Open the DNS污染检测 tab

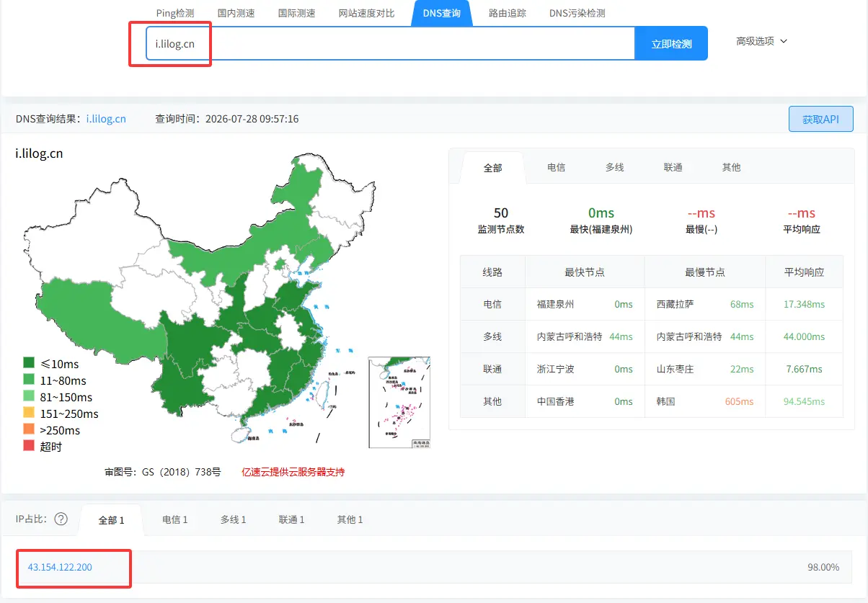(x=577, y=13)
